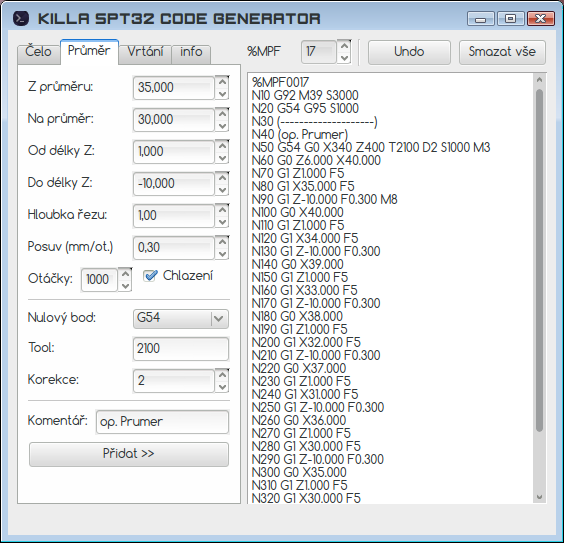Increase the %MPF program number arrow
The width and height of the screenshot is (564, 543).
[x=344, y=46]
